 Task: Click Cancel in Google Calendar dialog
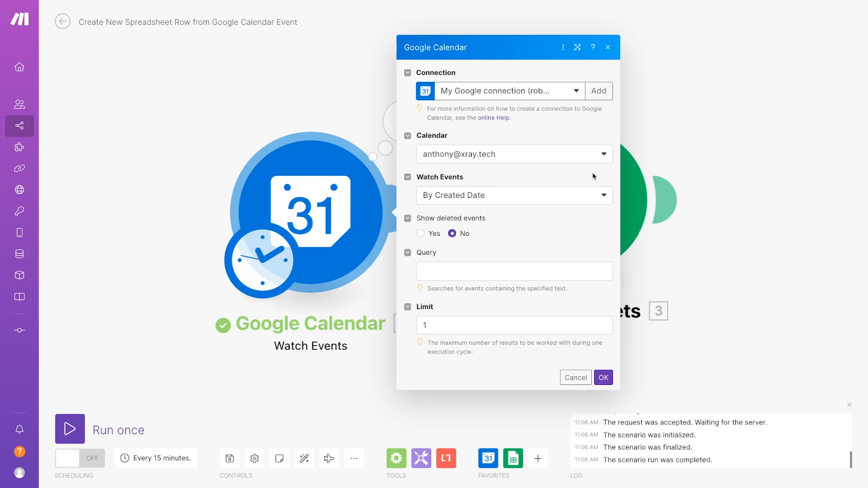pos(576,377)
